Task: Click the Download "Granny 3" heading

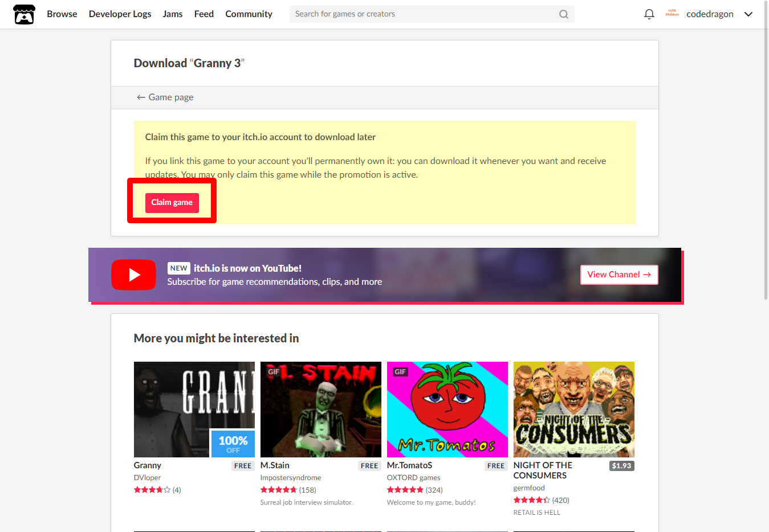Action: pyautogui.click(x=189, y=63)
